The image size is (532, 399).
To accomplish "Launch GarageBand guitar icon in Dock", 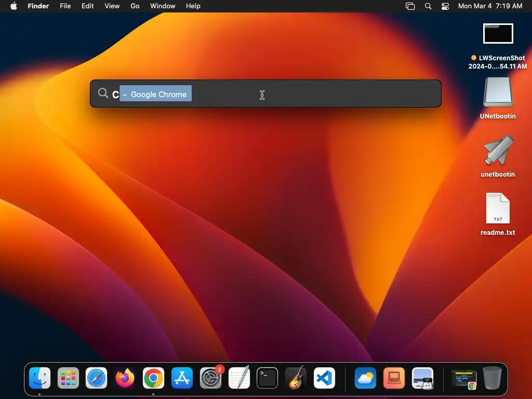I will point(296,378).
